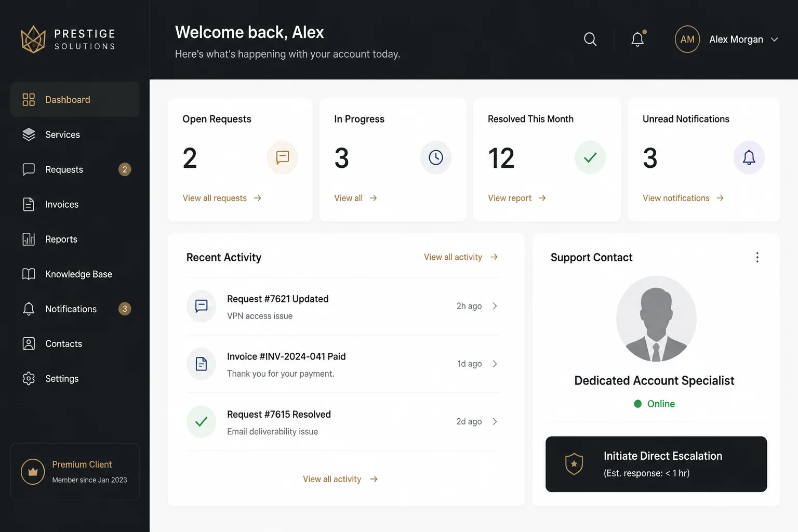Click the search magnifier icon in header
798x532 pixels.
click(x=590, y=39)
